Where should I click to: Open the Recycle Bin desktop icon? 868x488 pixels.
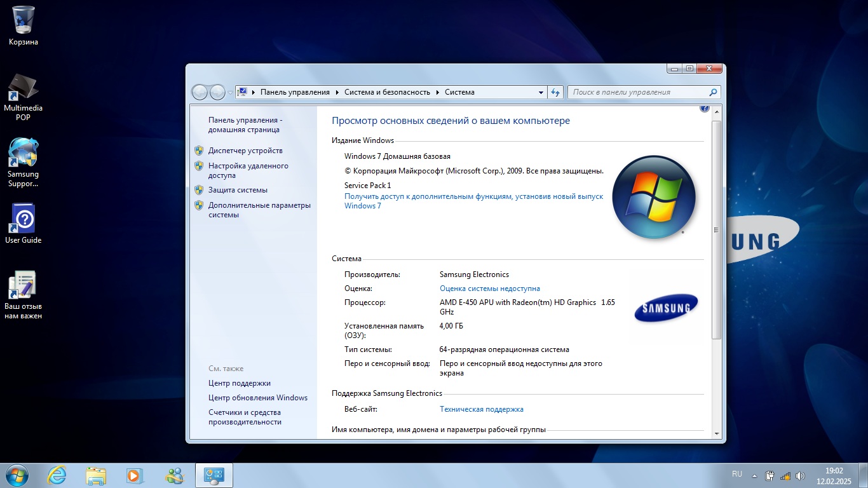coord(23,25)
